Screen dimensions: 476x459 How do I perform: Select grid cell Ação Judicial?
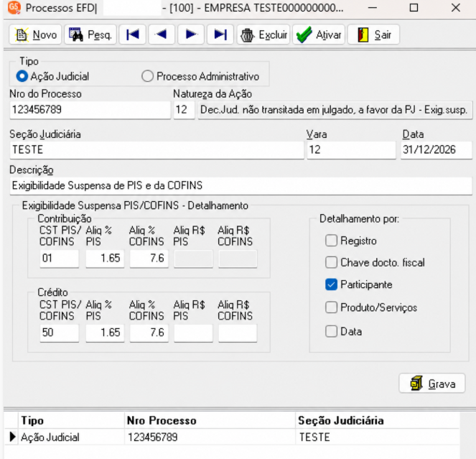[71, 437]
